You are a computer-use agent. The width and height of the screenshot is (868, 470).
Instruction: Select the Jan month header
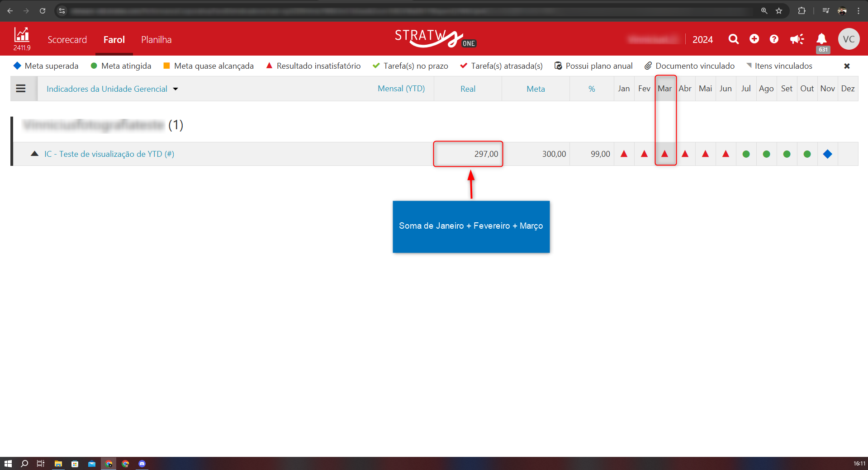point(624,89)
